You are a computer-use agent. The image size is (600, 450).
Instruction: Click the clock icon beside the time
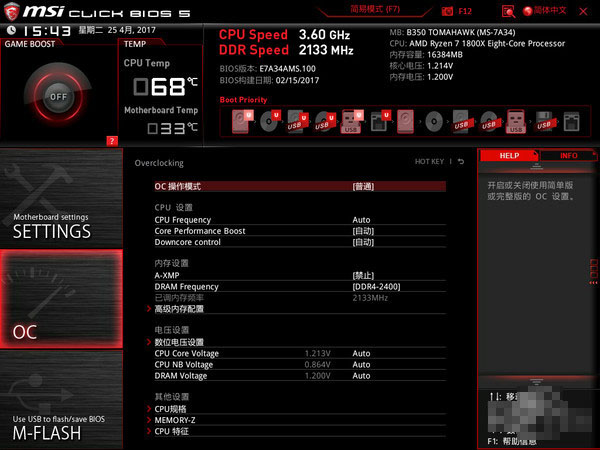[x=11, y=30]
